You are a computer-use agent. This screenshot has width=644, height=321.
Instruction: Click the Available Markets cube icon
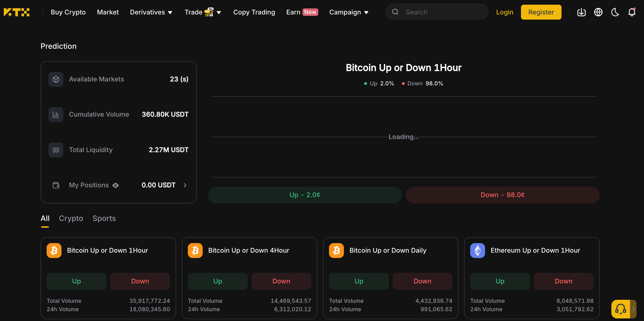(x=56, y=79)
